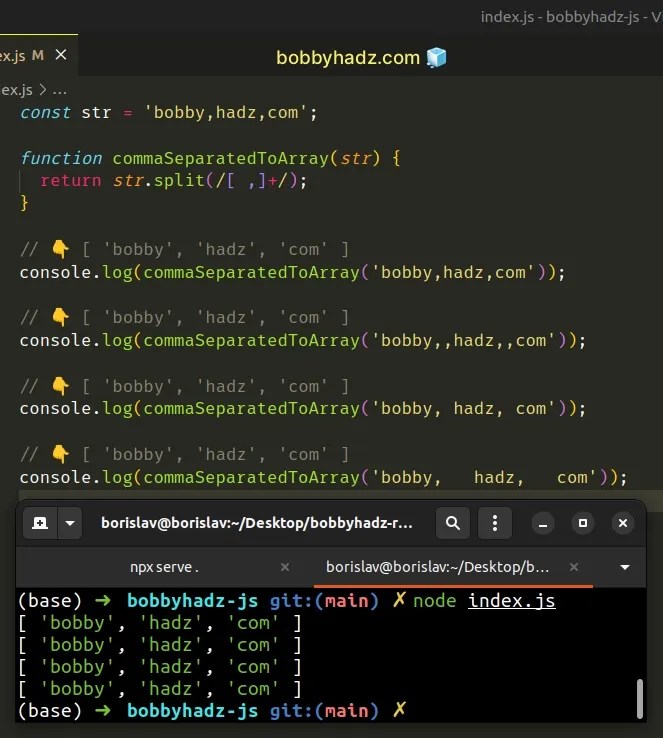Click the terminal vertical scrollbar thumb

click(x=639, y=698)
